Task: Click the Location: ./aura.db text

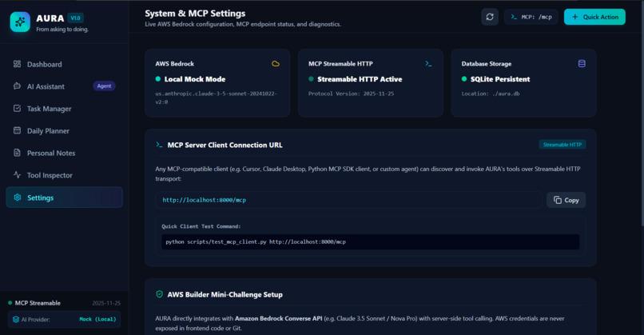Action: point(491,94)
